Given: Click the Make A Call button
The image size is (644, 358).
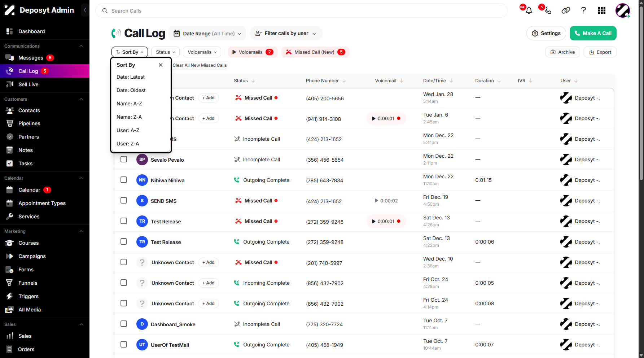Looking at the screenshot, I should [593, 33].
